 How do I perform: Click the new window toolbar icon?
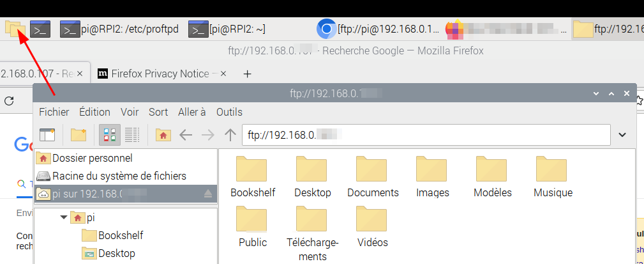(48, 135)
